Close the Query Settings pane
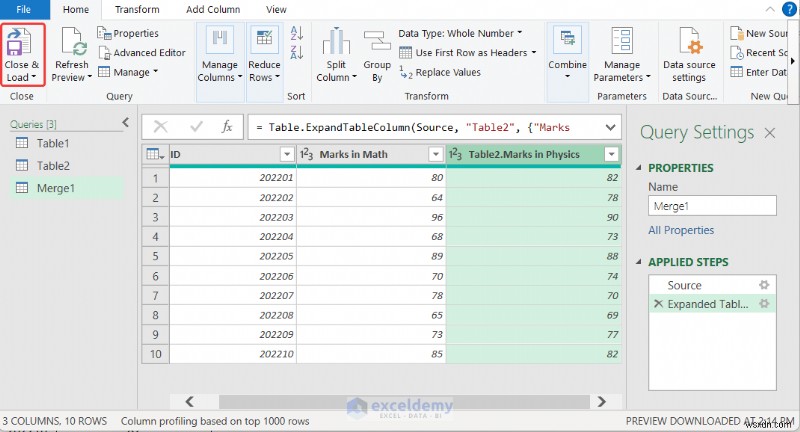This screenshot has height=432, width=800. pos(769,133)
